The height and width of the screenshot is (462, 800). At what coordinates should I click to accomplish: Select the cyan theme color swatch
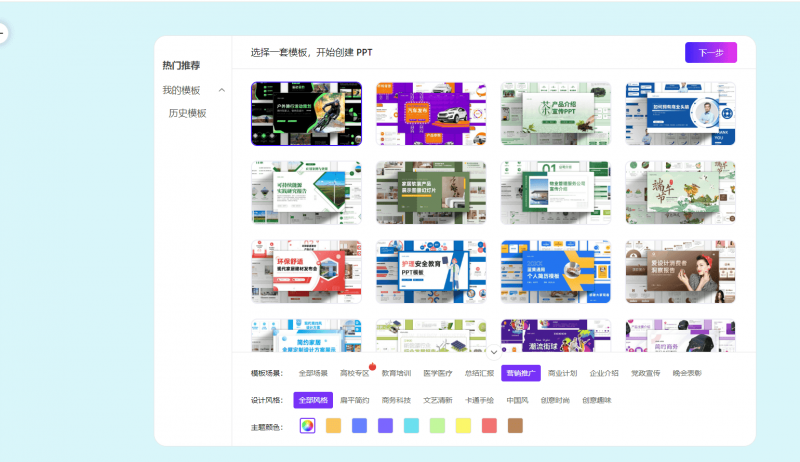coord(411,426)
